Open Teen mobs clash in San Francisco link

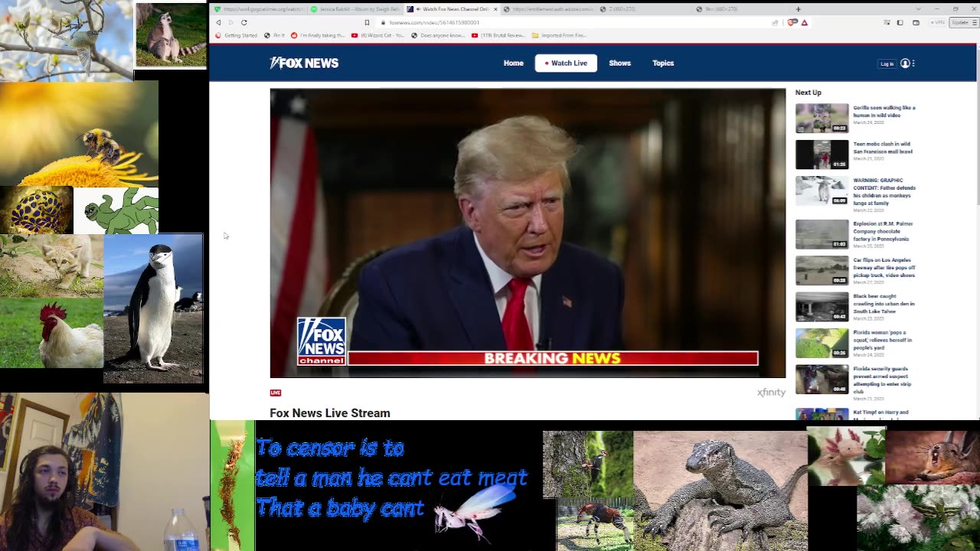[883, 148]
